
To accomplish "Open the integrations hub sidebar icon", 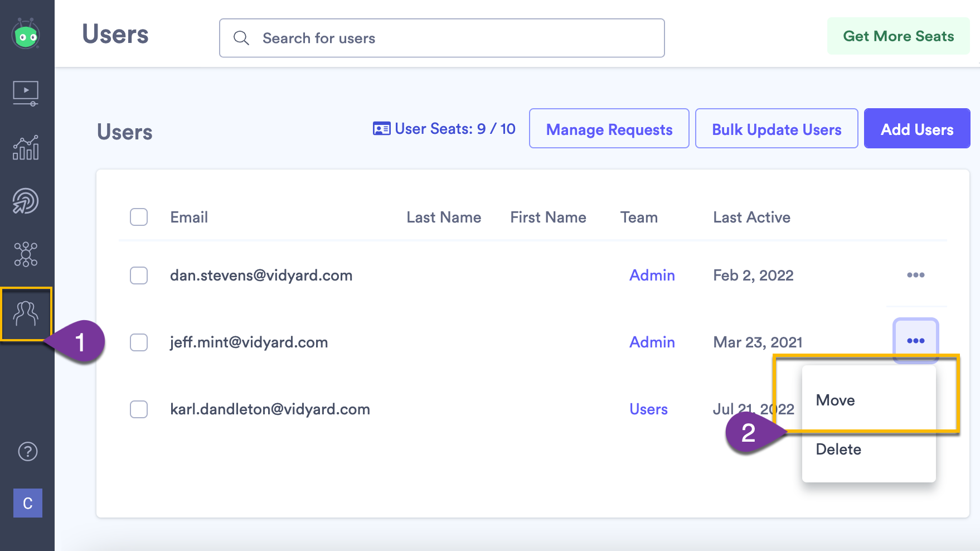I will pyautogui.click(x=26, y=254).
